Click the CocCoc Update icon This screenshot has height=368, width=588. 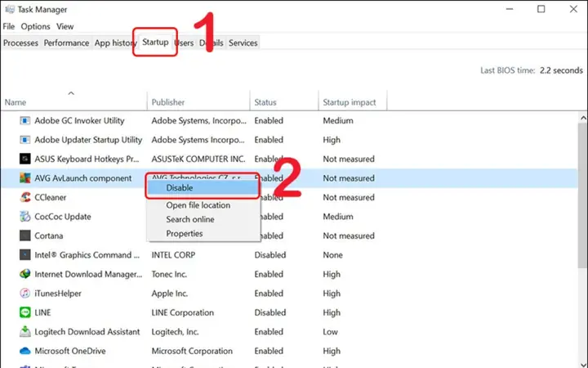click(24, 216)
